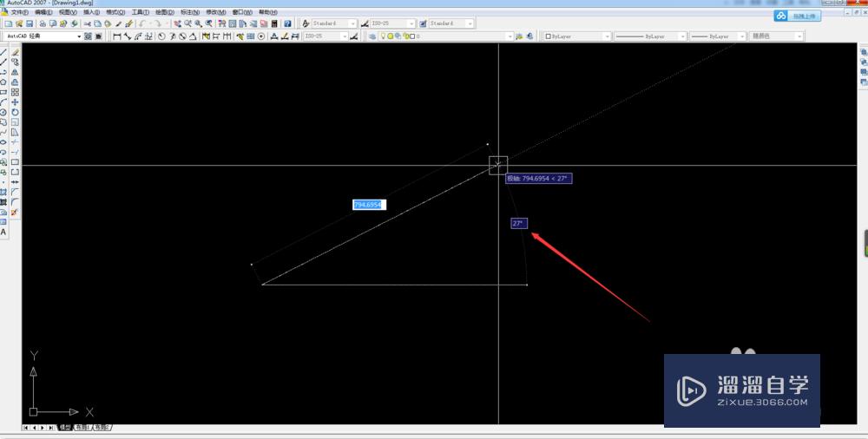The height and width of the screenshot is (439, 868).
Task: Click the Radius dimension icon
Action: coord(161,36)
